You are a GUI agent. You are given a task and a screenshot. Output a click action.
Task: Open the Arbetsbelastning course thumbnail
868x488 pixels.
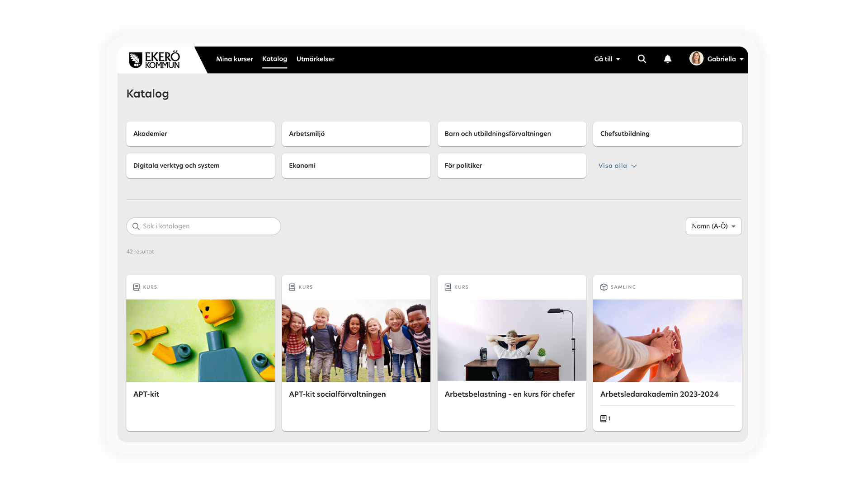click(x=511, y=341)
